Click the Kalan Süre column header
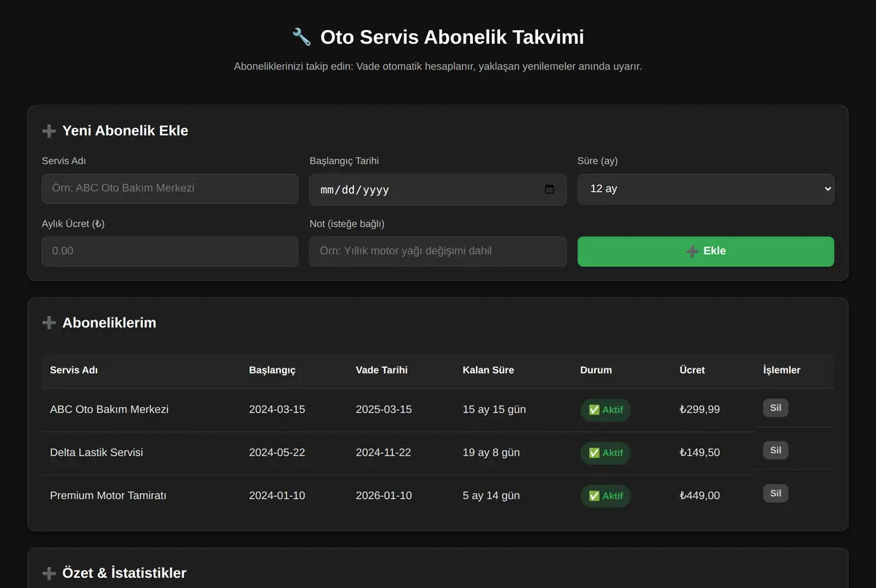The height and width of the screenshot is (588, 876). 488,371
